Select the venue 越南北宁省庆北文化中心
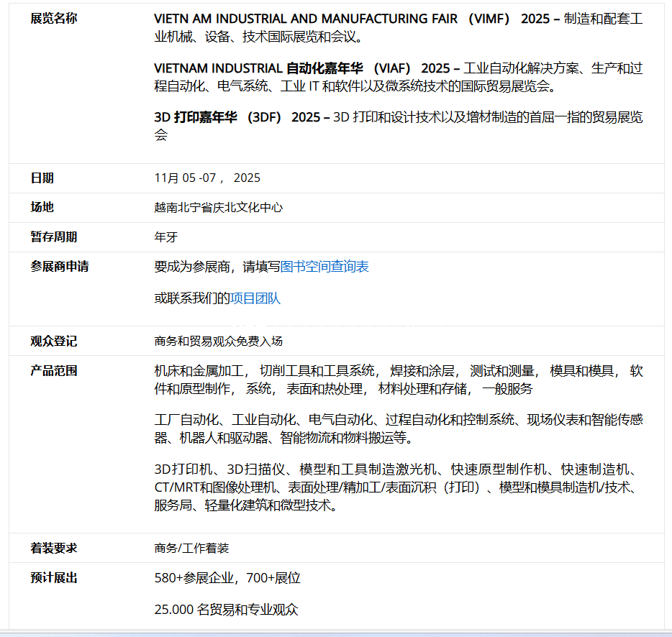Viewport: 672px width, 637px height. point(219,207)
